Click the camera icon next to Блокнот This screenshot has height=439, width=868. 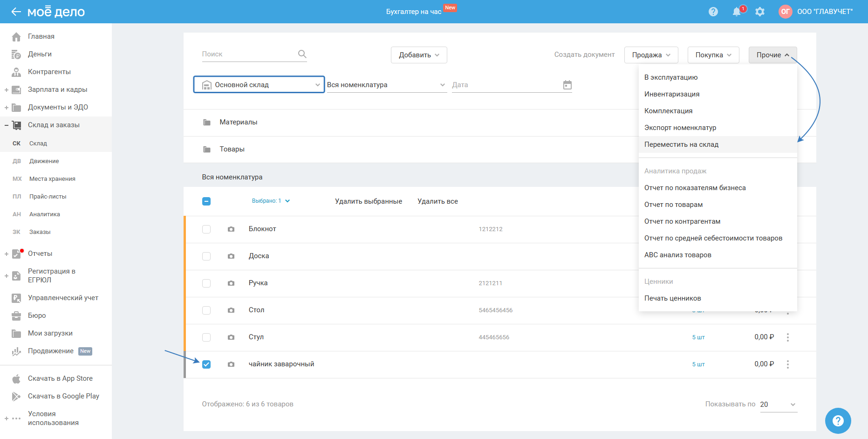[x=231, y=229]
